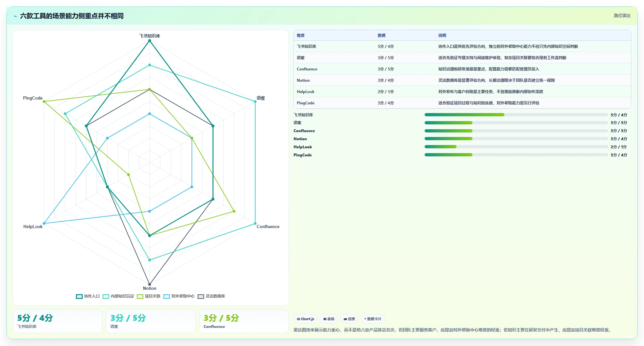644x346 pixels.
Task: Toggle the 项目关联 legend item
Action: (x=149, y=296)
